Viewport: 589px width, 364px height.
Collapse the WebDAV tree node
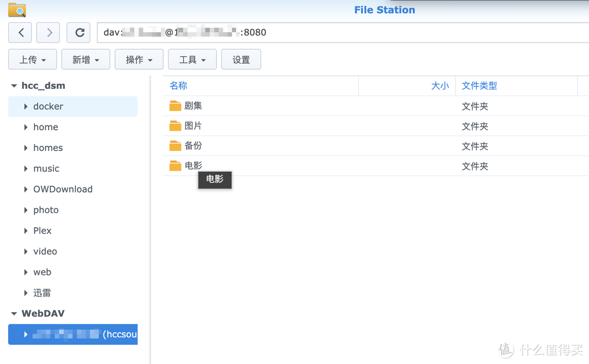(14, 313)
